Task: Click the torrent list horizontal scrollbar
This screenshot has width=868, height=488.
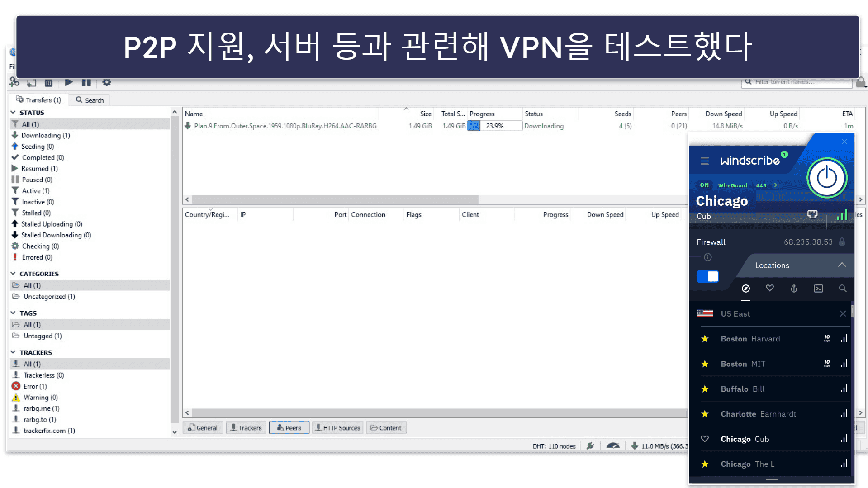Action: [x=335, y=199]
